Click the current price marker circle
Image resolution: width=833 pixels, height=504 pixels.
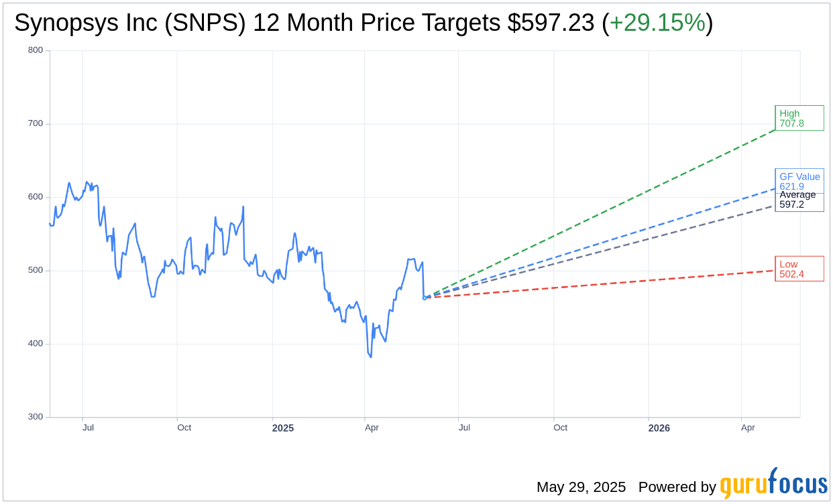[x=424, y=298]
